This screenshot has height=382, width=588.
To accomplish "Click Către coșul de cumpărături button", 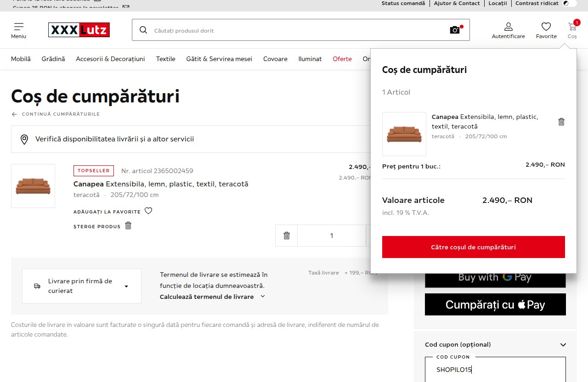I will pos(474,247).
